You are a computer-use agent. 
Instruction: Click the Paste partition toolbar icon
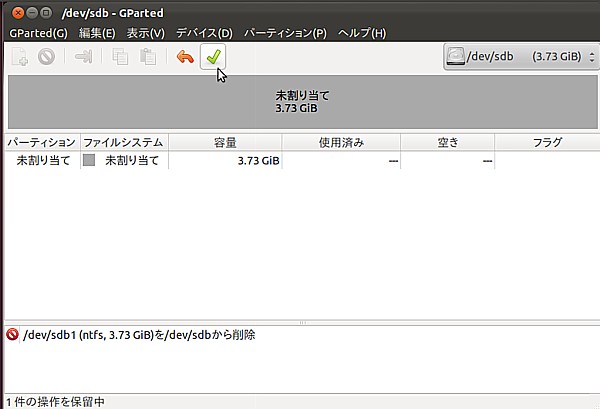pos(148,57)
